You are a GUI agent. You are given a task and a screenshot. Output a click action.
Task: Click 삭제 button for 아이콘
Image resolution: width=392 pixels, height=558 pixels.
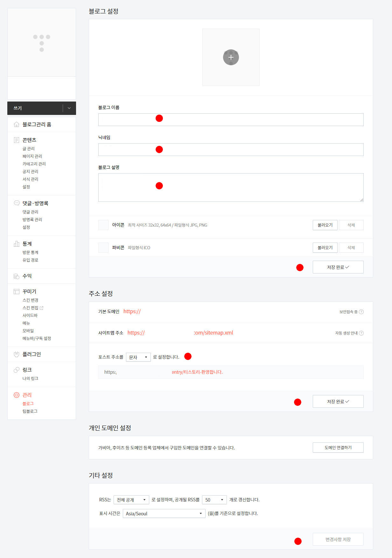(351, 225)
